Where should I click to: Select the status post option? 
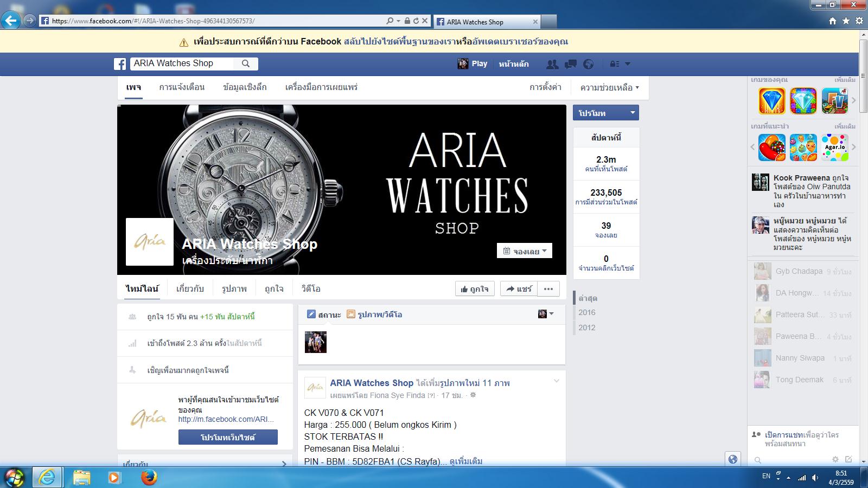click(324, 314)
